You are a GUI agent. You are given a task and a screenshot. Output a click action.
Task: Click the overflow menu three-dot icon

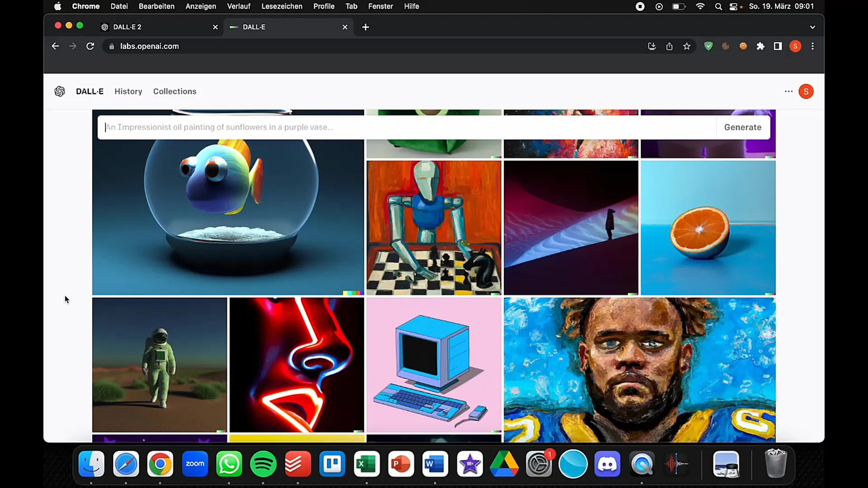788,91
